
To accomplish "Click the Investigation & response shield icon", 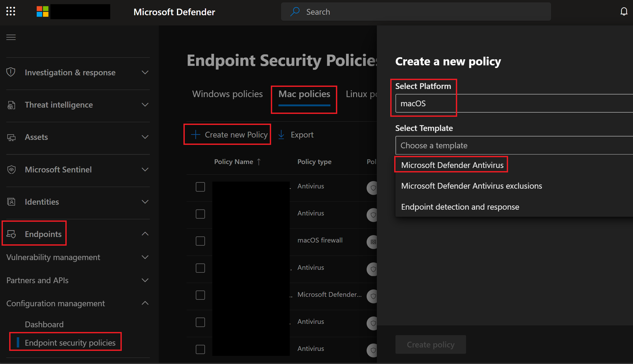I will point(11,72).
